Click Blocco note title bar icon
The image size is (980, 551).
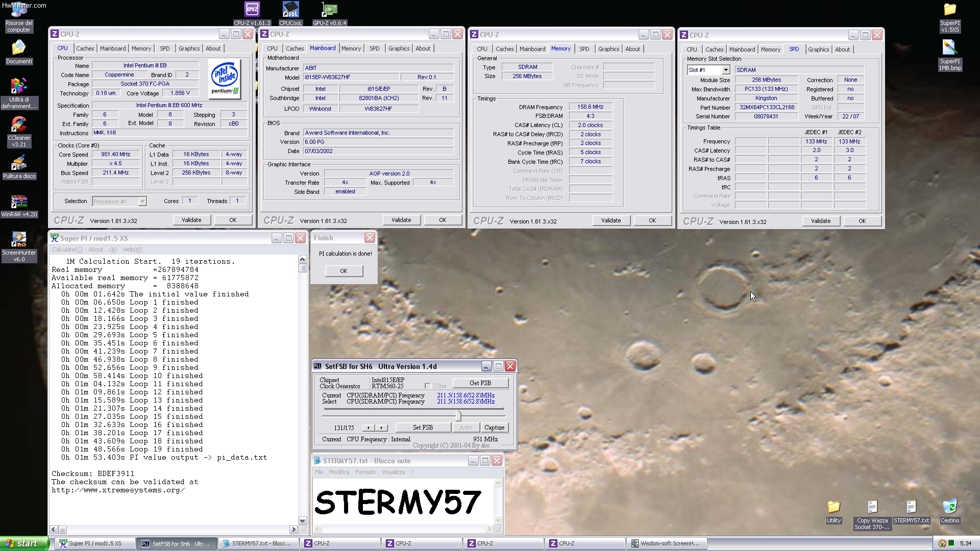click(317, 461)
